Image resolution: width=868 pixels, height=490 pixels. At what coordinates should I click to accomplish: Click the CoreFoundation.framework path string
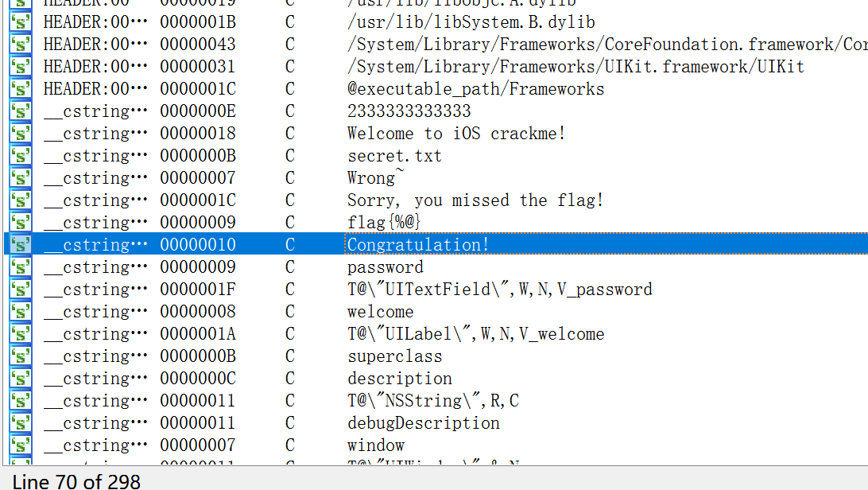(604, 45)
